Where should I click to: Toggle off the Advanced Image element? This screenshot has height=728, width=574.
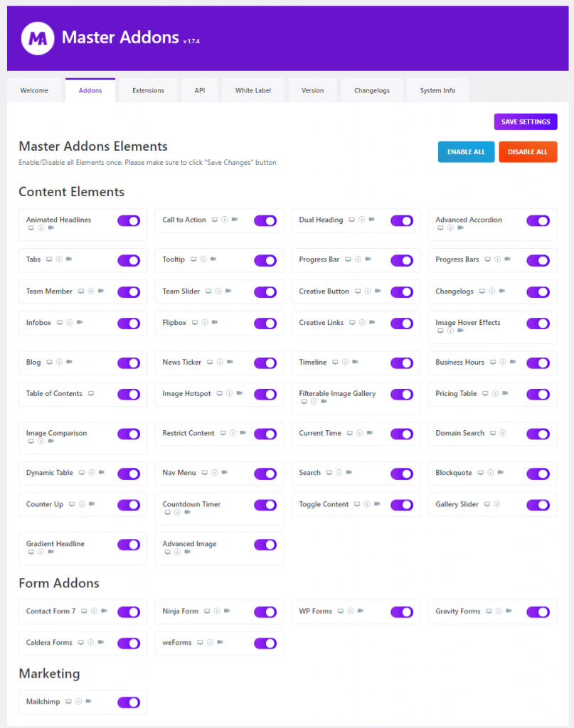point(265,545)
